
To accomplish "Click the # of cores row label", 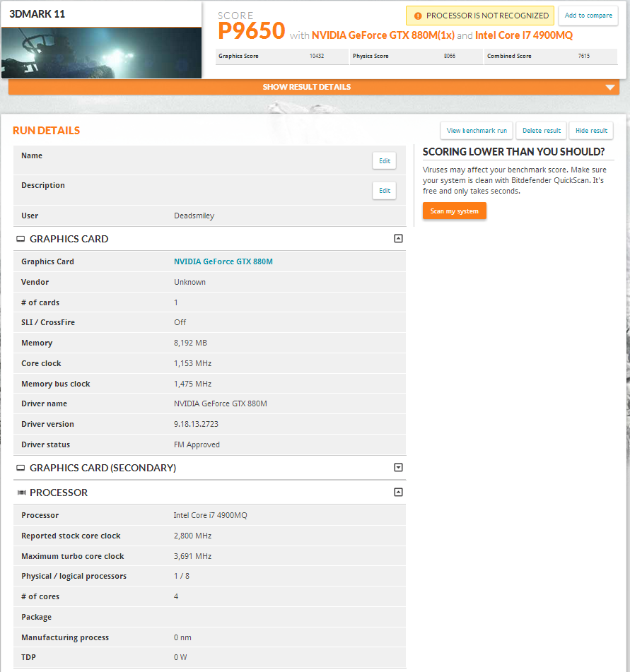I will click(40, 596).
